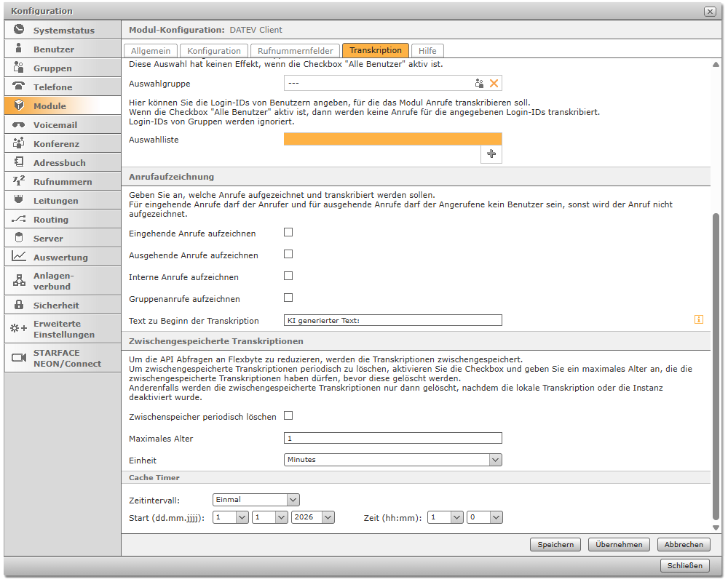Click the Benutzer person icon
This screenshot has width=728, height=582.
(x=19, y=48)
